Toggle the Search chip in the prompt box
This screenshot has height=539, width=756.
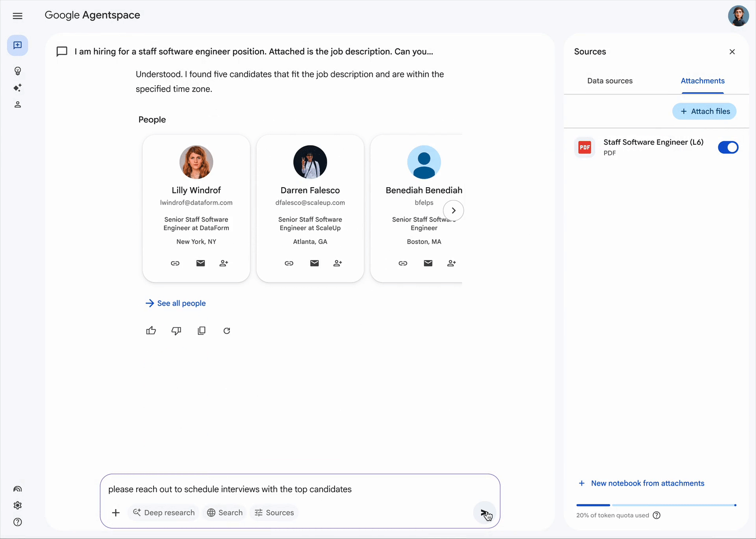[x=225, y=513]
